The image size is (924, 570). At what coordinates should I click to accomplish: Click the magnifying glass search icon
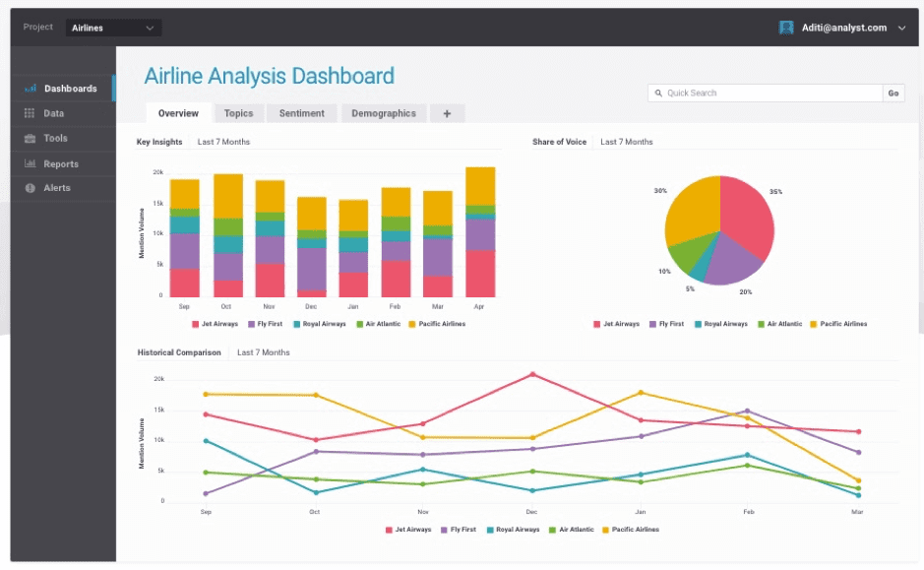coord(657,93)
